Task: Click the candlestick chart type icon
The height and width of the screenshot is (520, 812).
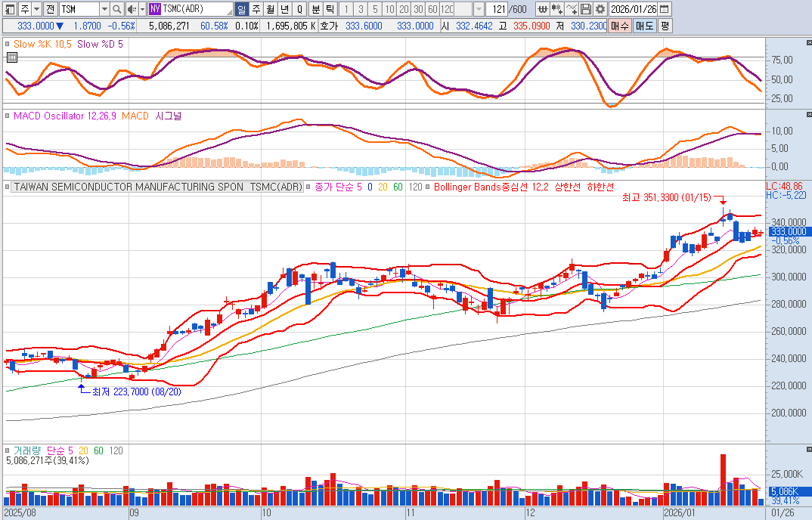Action: click(556, 9)
